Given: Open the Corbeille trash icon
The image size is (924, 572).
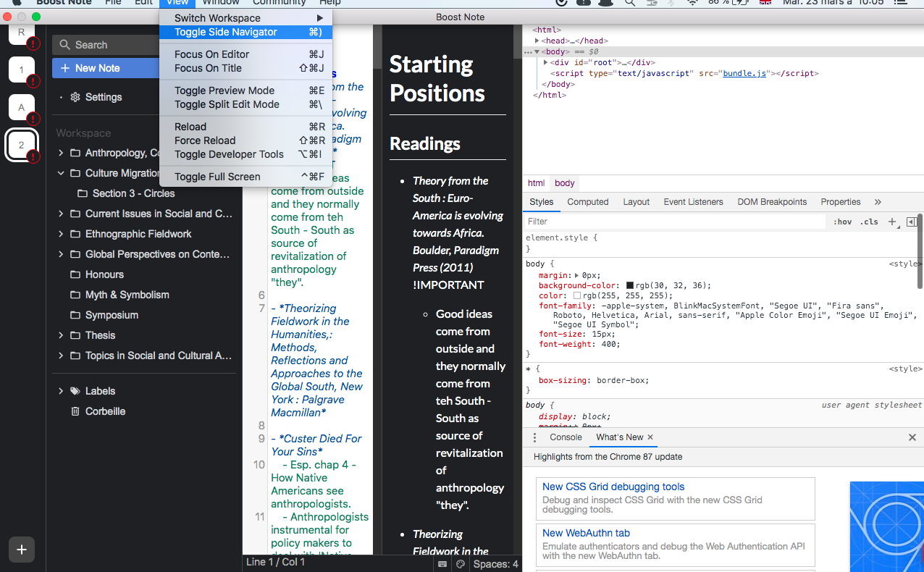Looking at the screenshot, I should 75,411.
